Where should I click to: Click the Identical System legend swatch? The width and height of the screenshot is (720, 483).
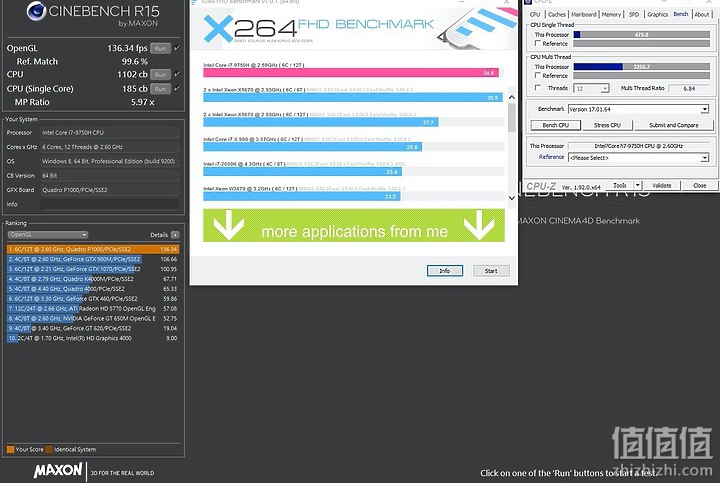pyautogui.click(x=49, y=449)
